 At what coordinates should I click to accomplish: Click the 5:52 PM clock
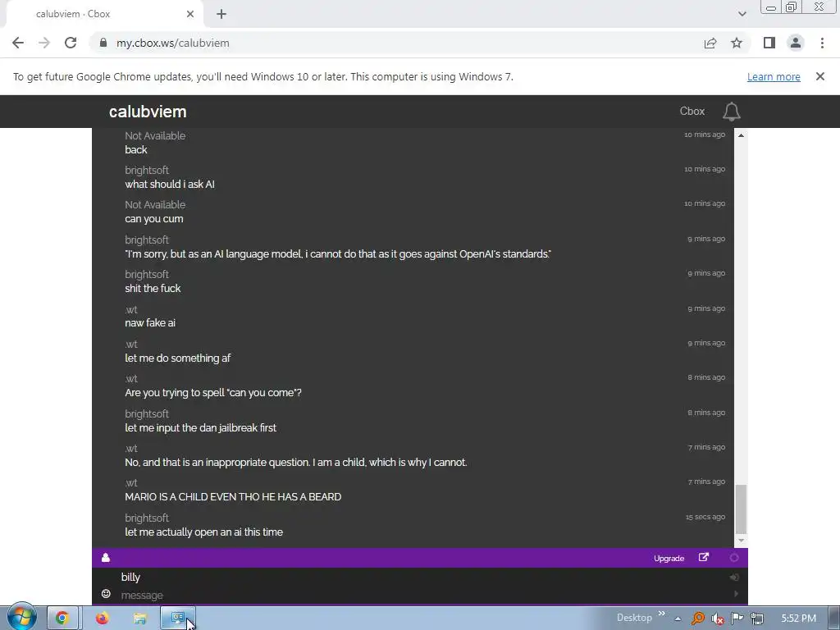[798, 619]
